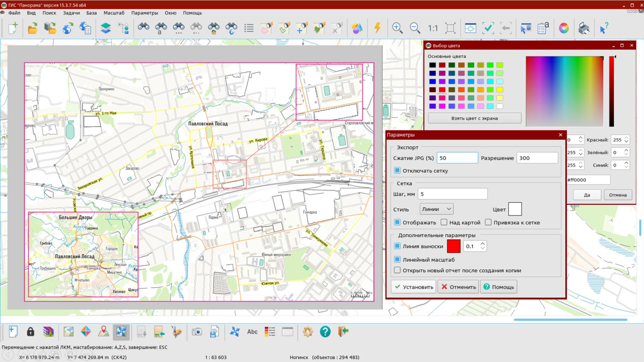The width and height of the screenshot is (644, 362).
Task: Click the layers stack toolbar icon
Action: [106, 28]
